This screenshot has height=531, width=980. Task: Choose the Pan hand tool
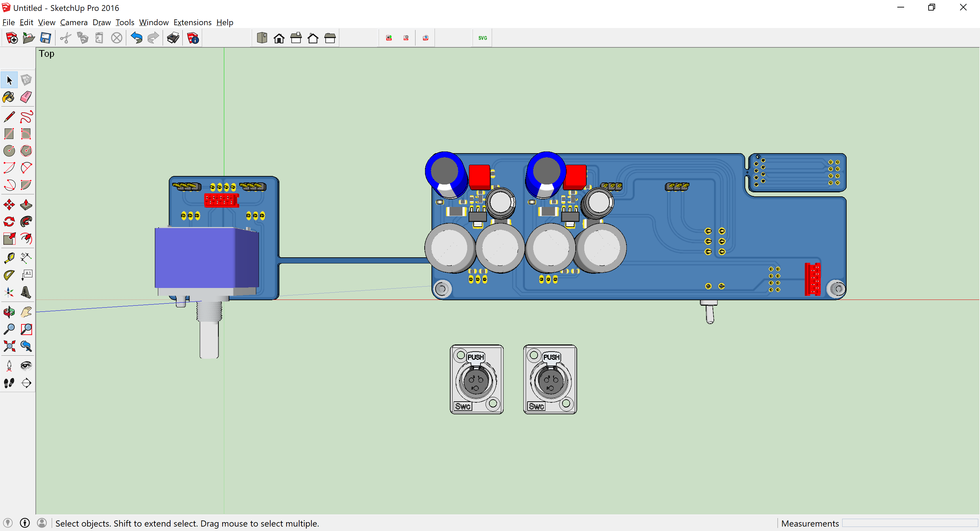[26, 312]
